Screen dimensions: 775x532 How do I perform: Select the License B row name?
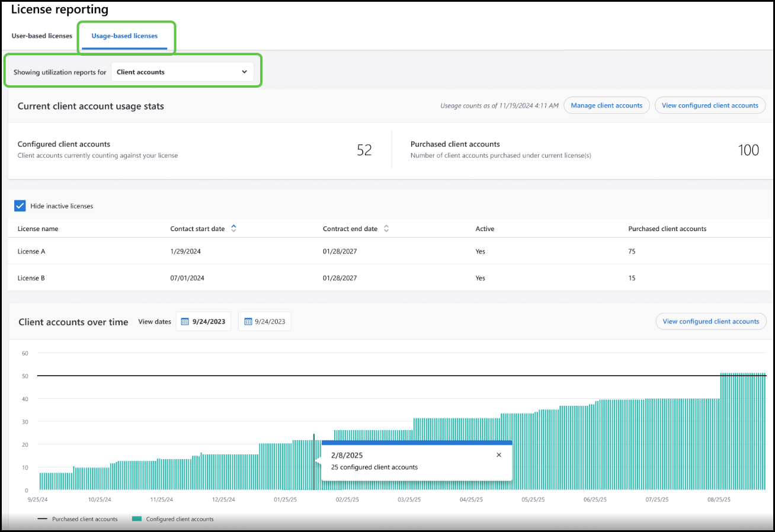coord(31,278)
